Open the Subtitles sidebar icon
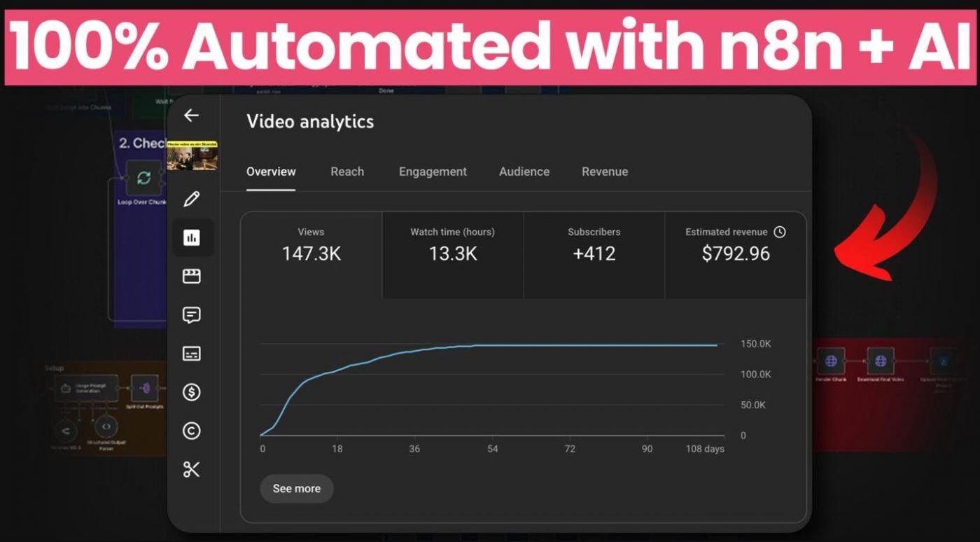The image size is (980, 542). [x=192, y=354]
